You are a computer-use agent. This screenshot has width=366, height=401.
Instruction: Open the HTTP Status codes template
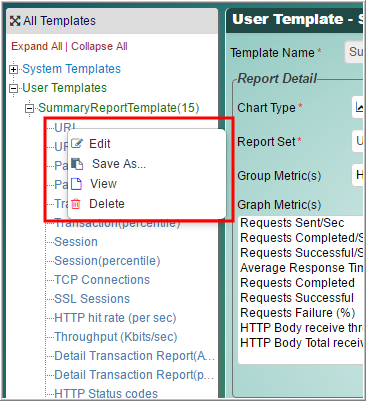106,394
